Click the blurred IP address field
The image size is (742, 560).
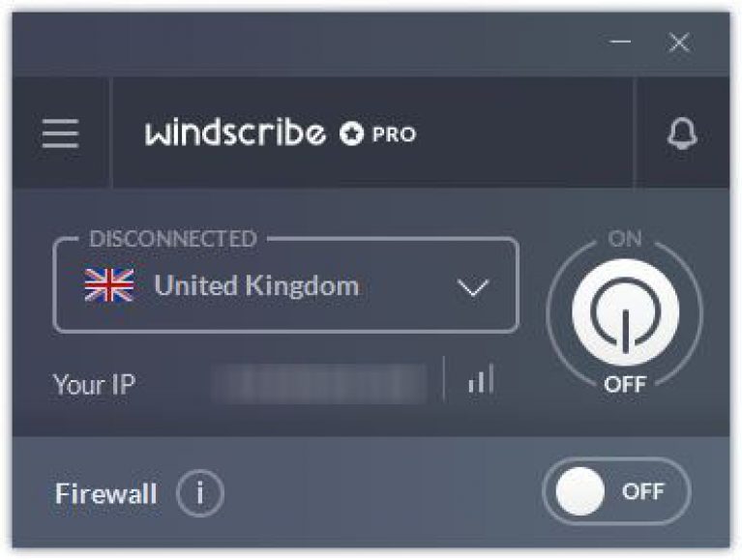coord(319,384)
